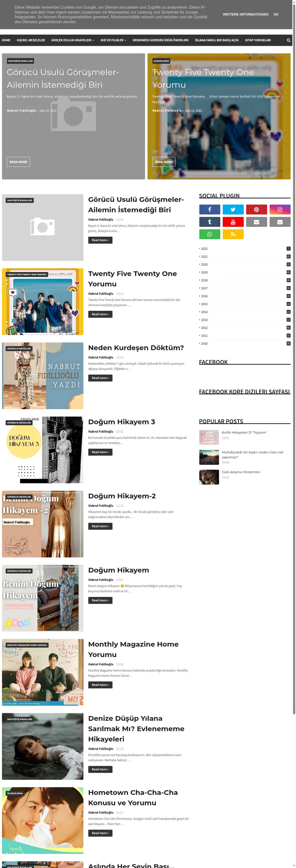The height and width of the screenshot is (868, 296).
Task: Open the Hometown Cha-Cha-Cha Konusu ve Yorumu title
Action: pos(133,798)
